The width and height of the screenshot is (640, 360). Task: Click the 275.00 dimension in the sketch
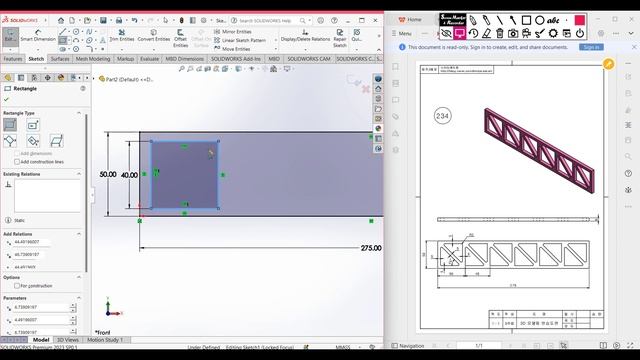coord(371,248)
